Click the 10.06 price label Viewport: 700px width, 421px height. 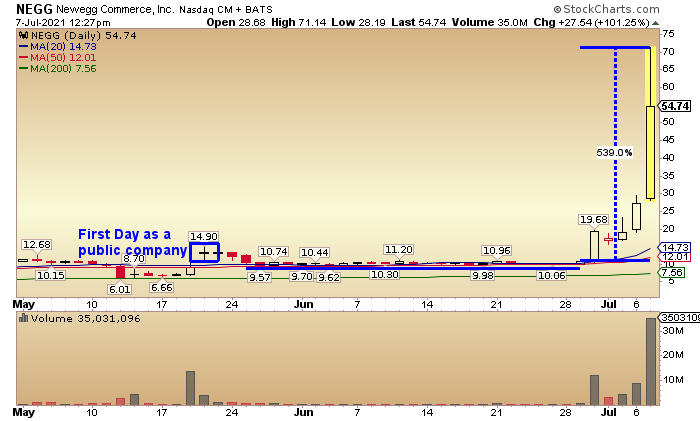[x=552, y=275]
